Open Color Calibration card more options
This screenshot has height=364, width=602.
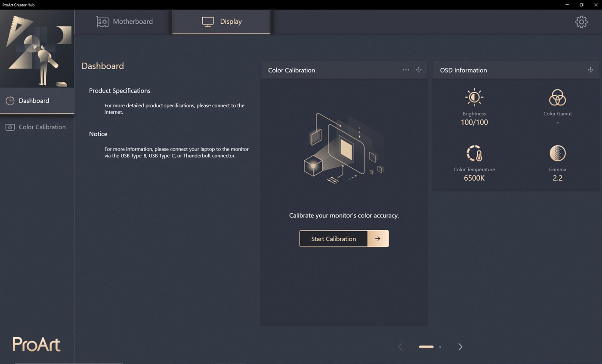tap(406, 70)
